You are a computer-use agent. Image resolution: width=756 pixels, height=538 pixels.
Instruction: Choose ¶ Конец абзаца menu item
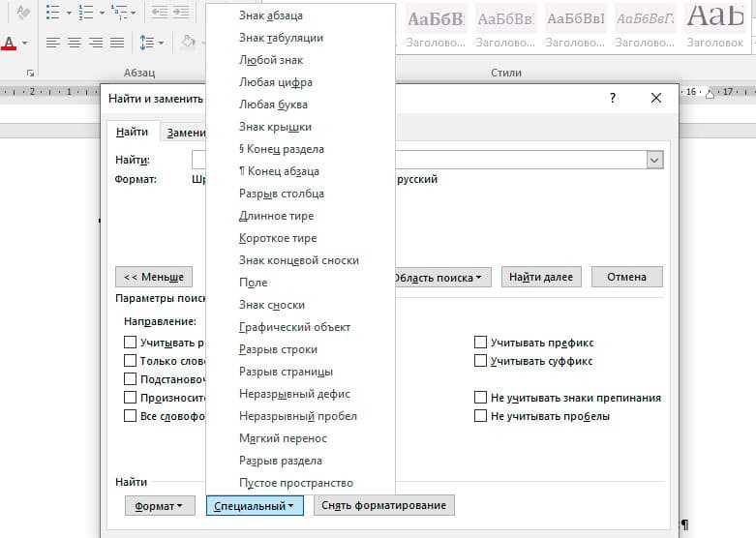[x=300, y=171]
